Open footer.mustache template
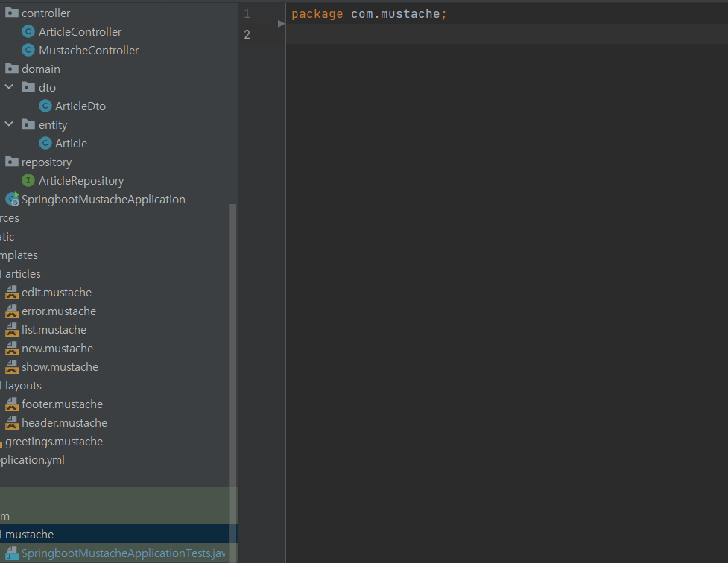The width and height of the screenshot is (728, 563). pos(62,404)
